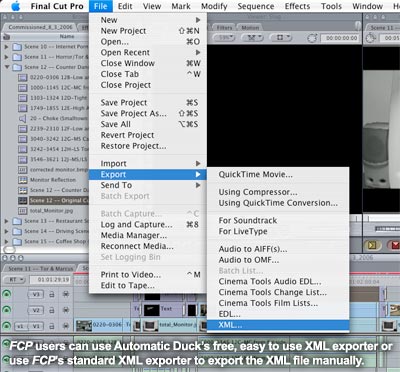Toggle V3 track visibility light
400x372 pixels.
(6, 294)
